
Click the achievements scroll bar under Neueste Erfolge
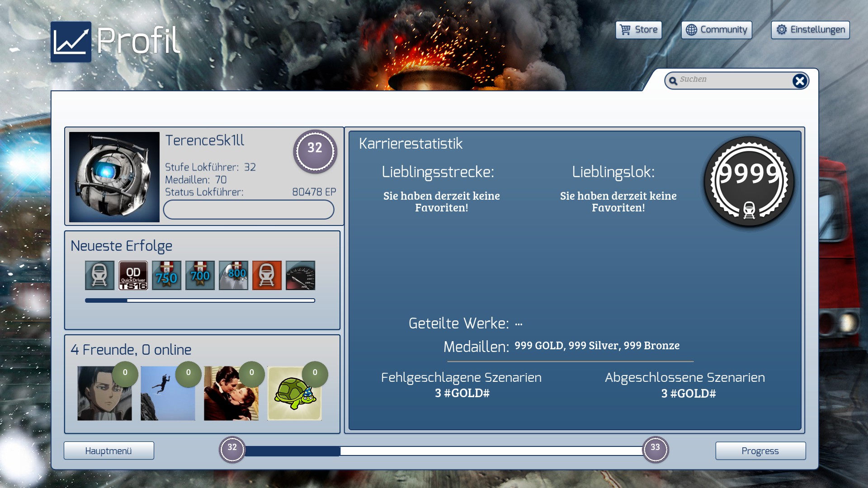(200, 300)
